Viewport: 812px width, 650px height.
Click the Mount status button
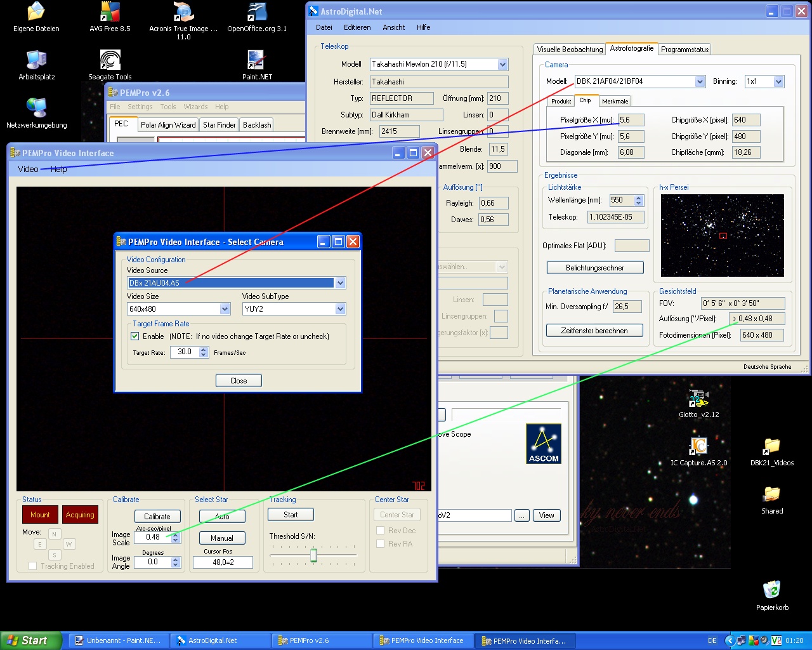[40, 515]
